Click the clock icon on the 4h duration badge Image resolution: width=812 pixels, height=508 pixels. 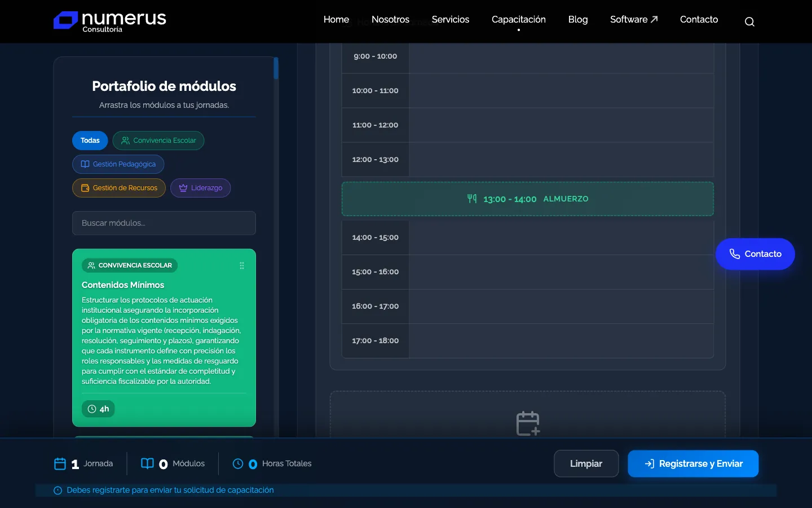(x=91, y=409)
